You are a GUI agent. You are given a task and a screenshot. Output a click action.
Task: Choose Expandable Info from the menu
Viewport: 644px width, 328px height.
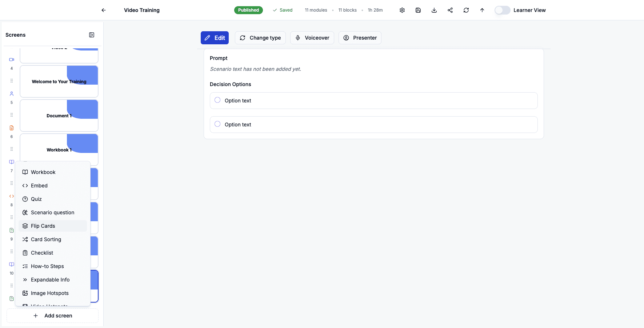coord(53,280)
